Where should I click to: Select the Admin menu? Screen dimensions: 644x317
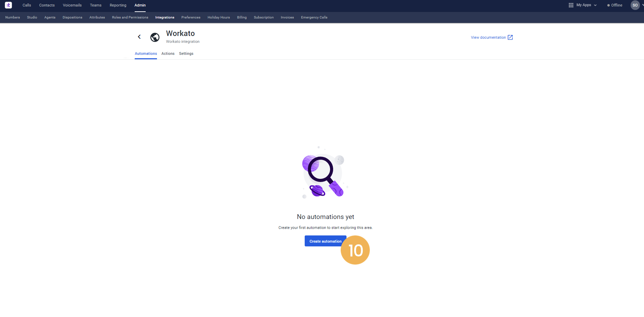point(140,5)
